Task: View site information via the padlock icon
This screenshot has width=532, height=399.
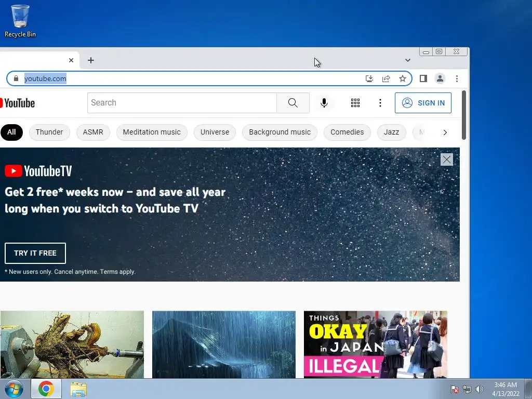Action: pyautogui.click(x=16, y=79)
